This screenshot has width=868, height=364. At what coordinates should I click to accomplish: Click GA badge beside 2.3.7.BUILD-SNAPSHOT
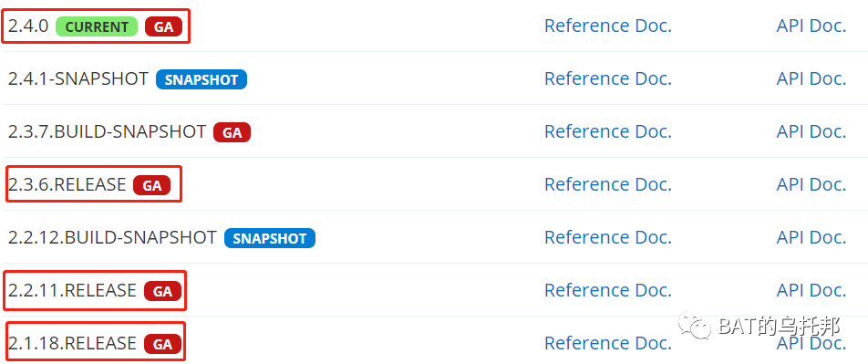click(x=232, y=132)
